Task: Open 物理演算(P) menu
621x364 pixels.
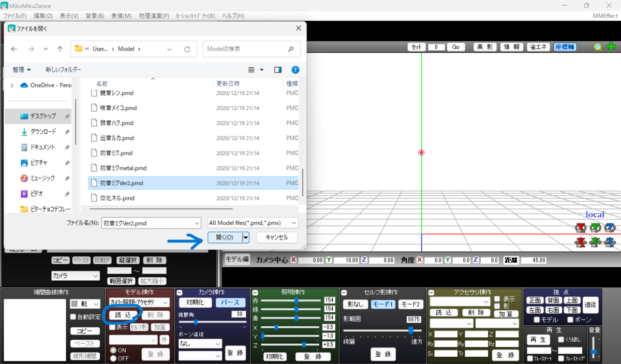Action: pyautogui.click(x=154, y=16)
